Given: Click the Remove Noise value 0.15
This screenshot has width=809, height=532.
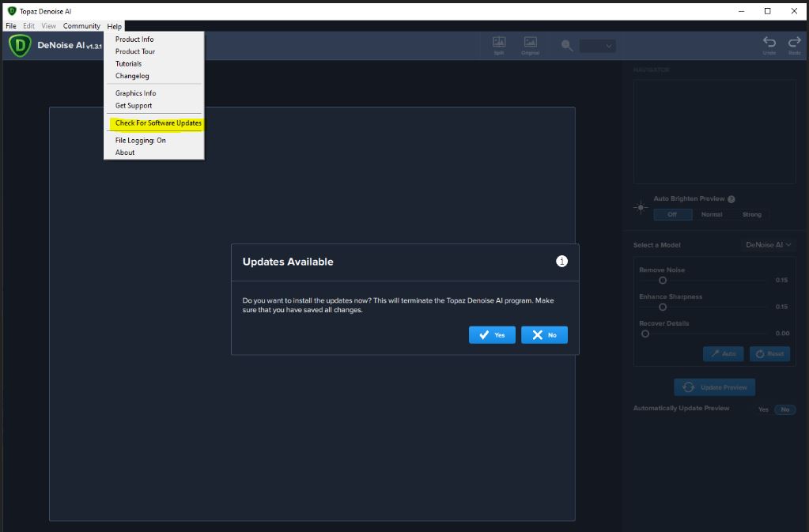Looking at the screenshot, I should click(781, 281).
